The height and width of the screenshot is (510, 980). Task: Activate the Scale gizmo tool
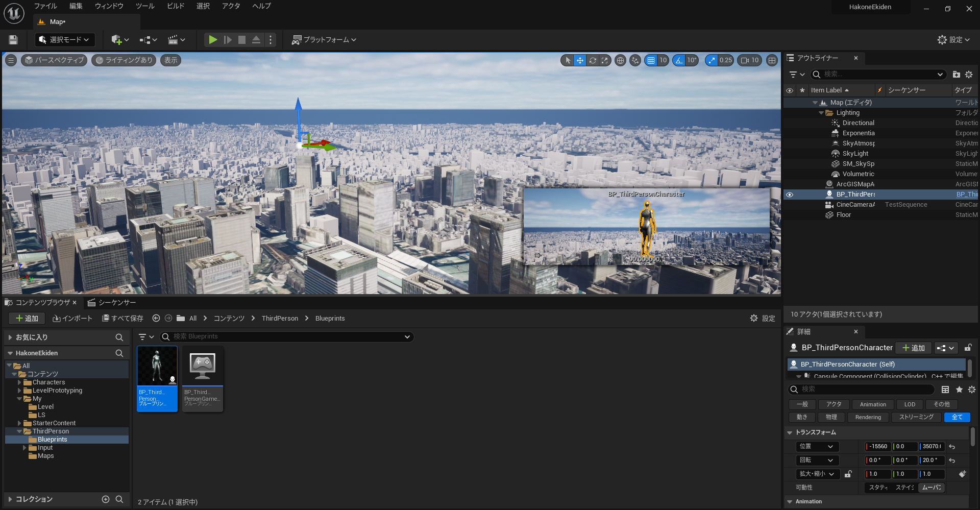click(605, 60)
